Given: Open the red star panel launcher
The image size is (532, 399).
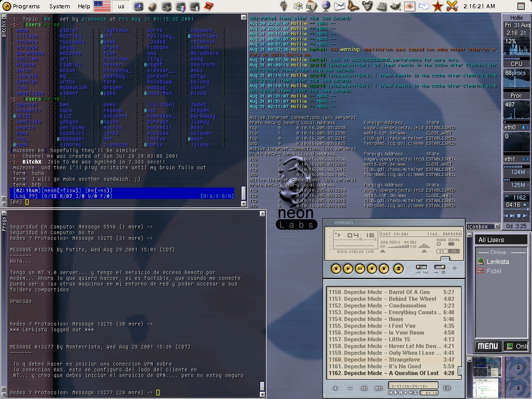Looking at the screenshot, I should coord(437,6).
